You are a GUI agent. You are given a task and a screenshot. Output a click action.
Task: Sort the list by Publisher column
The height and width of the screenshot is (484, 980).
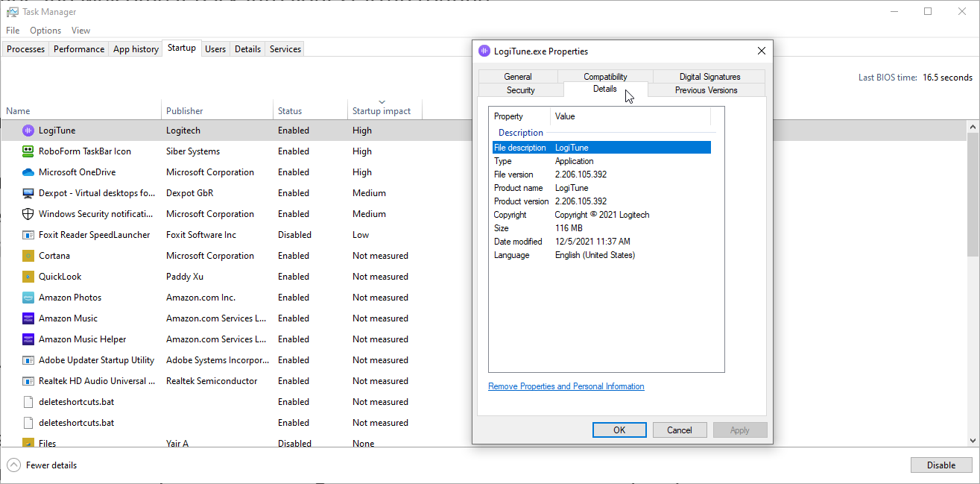click(185, 110)
